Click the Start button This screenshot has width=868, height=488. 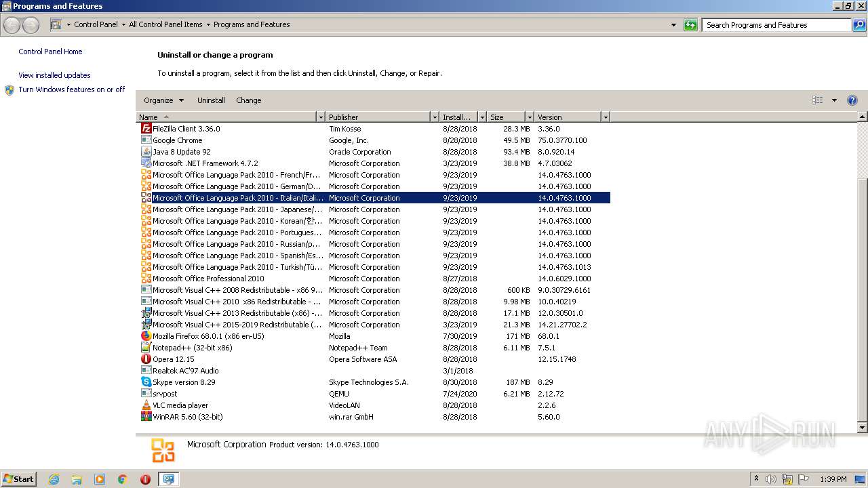(18, 479)
